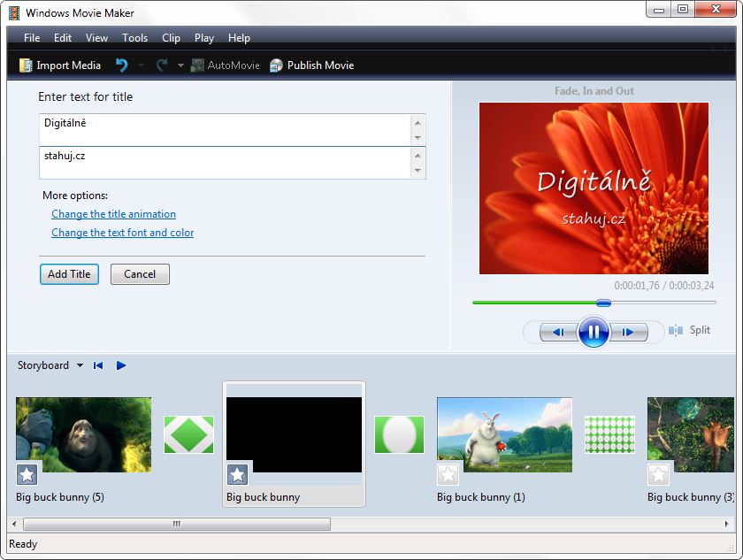This screenshot has height=560, width=743.
Task: Step to the previous frame
Action: tap(558, 332)
